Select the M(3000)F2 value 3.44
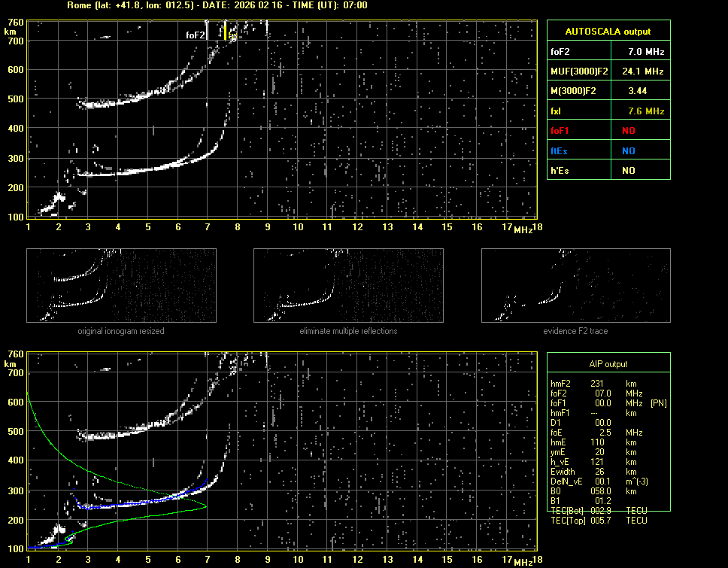Image resolution: width=728 pixels, height=568 pixels. point(639,91)
